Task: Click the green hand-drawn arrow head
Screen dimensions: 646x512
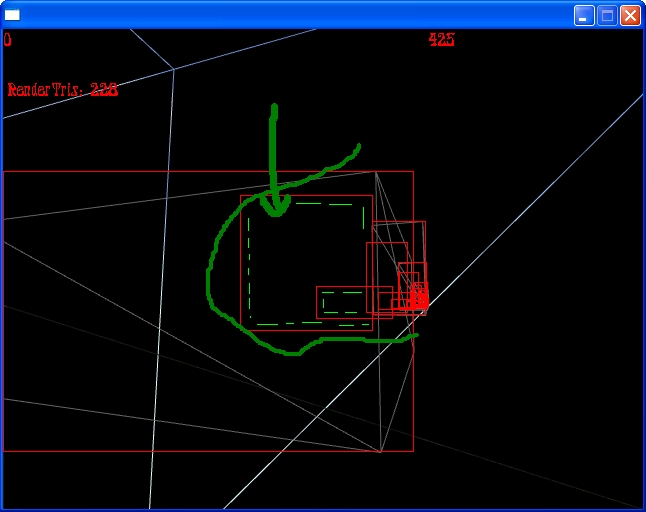Action: coord(275,206)
